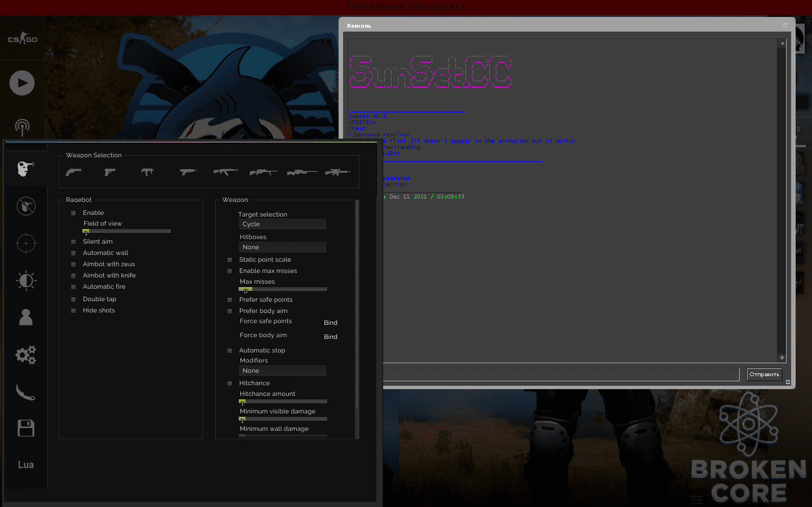Image resolution: width=812 pixels, height=507 pixels.
Task: Toggle the Double tap checkbox
Action: [x=73, y=299]
